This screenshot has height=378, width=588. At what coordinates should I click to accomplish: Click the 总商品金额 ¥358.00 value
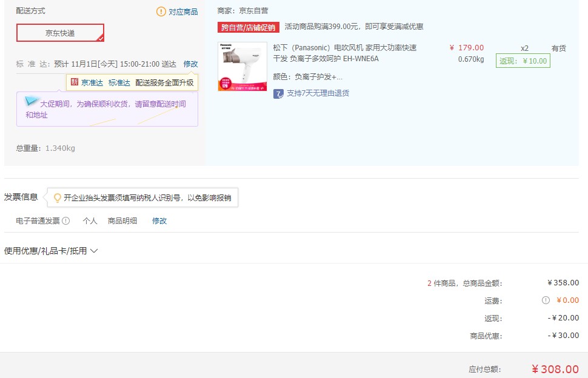[563, 282]
